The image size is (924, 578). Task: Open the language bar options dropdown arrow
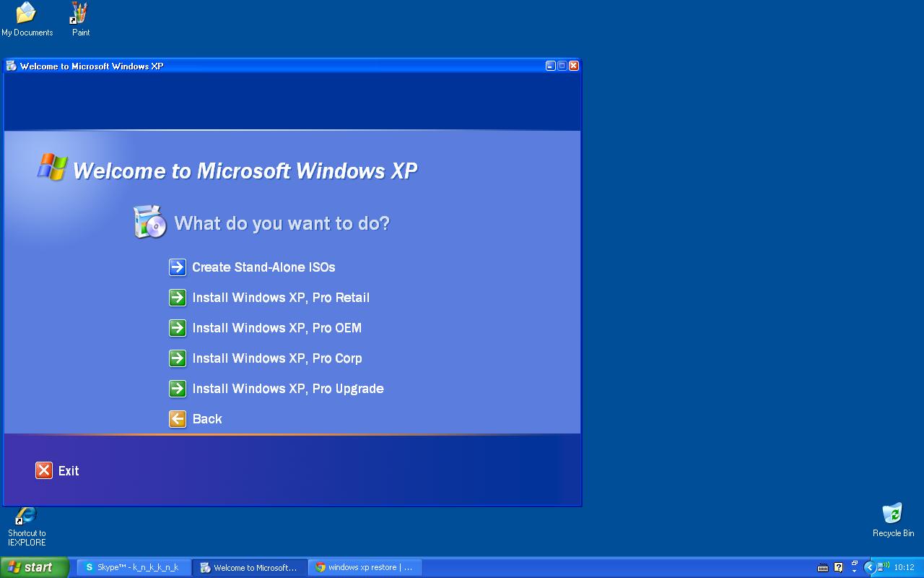(854, 571)
